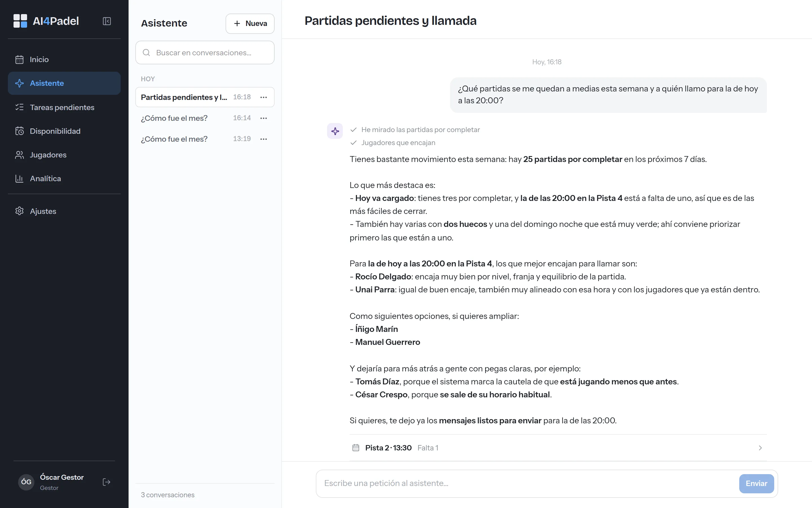Collapse the sidebar with the panel icon
The height and width of the screenshot is (508, 812).
click(107, 21)
